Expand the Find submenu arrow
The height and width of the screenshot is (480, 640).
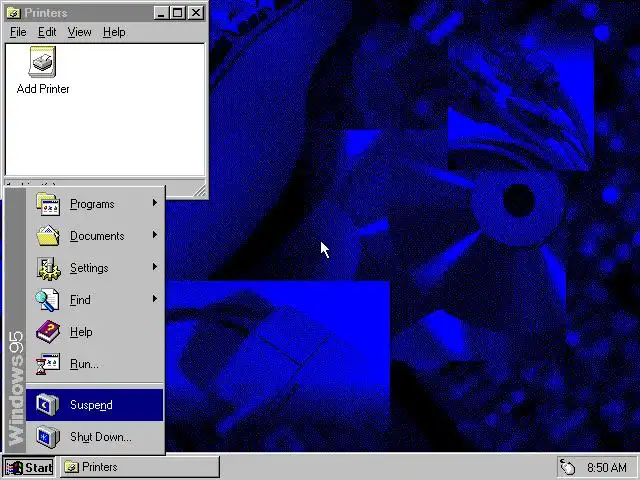(155, 298)
